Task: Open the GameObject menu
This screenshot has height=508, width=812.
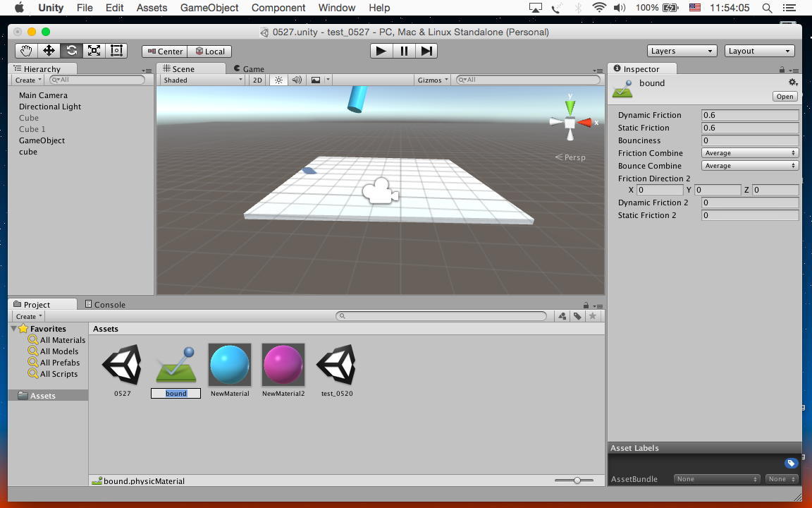Action: [209, 8]
